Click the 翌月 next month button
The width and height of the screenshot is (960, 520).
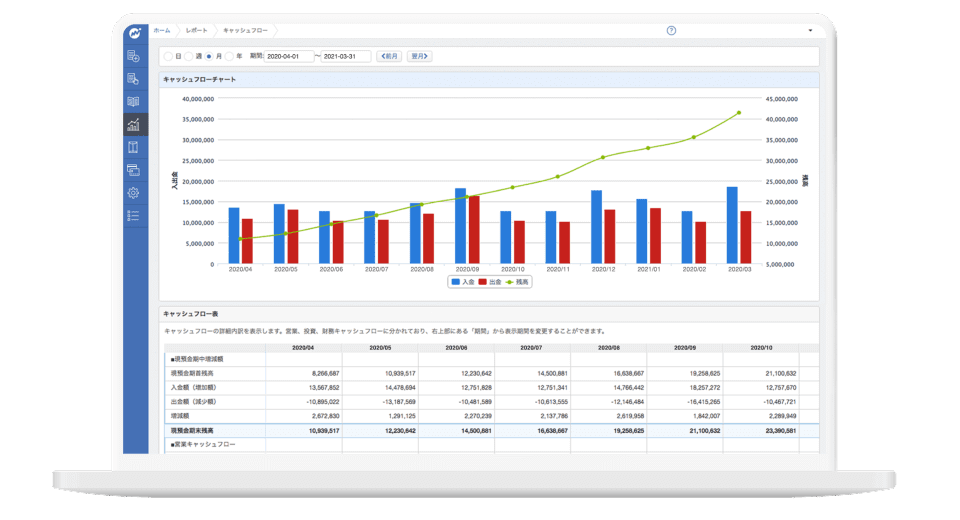419,57
